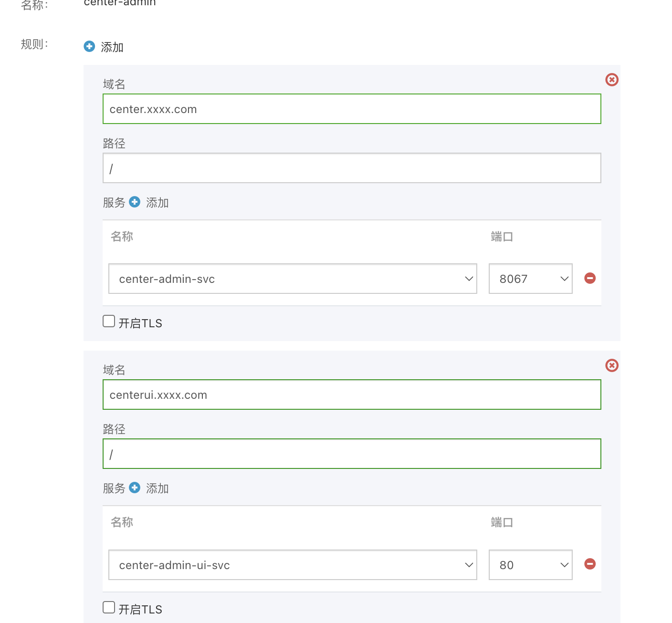Enable TLS for centerui.xxxx.com rule

coord(109,607)
